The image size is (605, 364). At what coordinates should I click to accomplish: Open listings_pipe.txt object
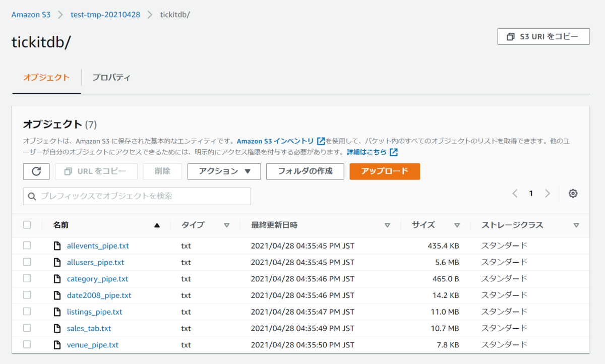(95, 312)
